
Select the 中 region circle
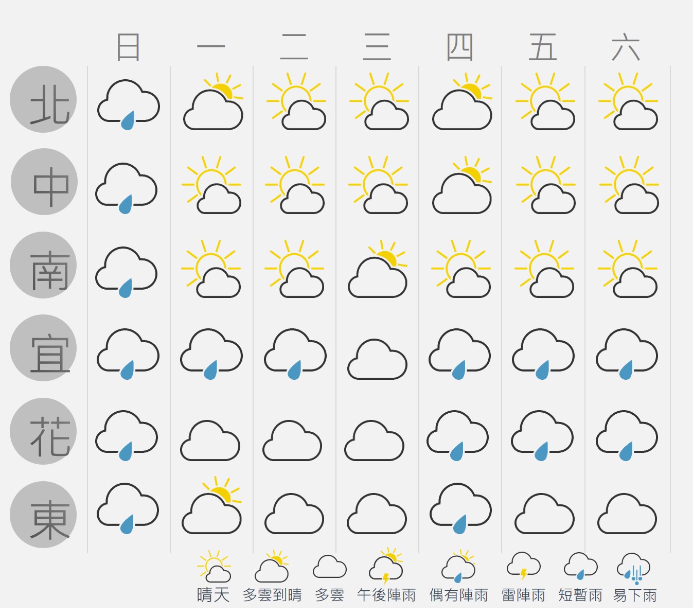[x=44, y=182]
